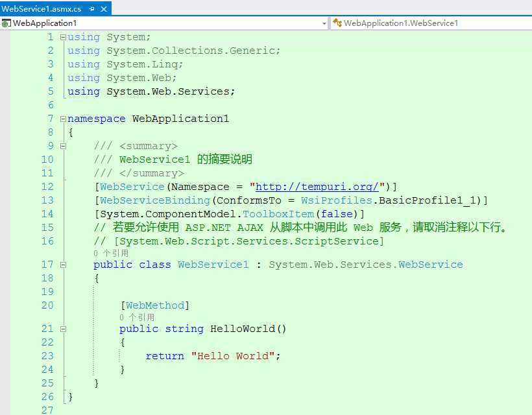Click line number 19 in the margin
The width and height of the screenshot is (532, 415).
point(47,292)
